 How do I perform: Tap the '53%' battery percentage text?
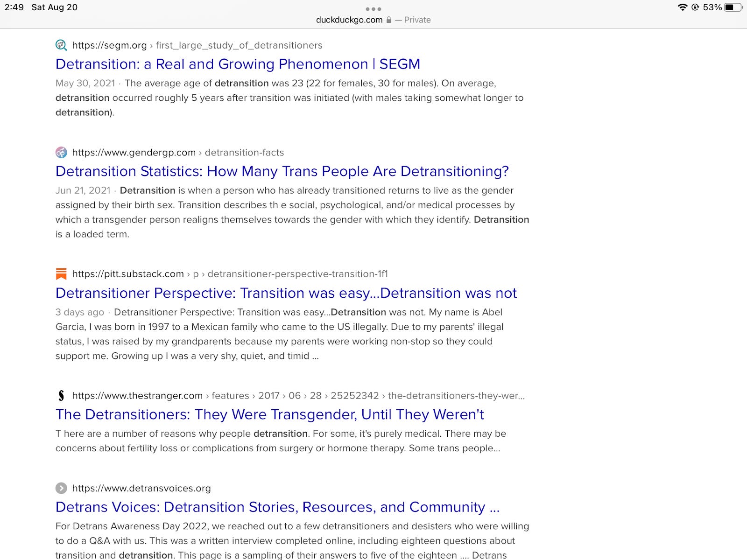point(712,7)
